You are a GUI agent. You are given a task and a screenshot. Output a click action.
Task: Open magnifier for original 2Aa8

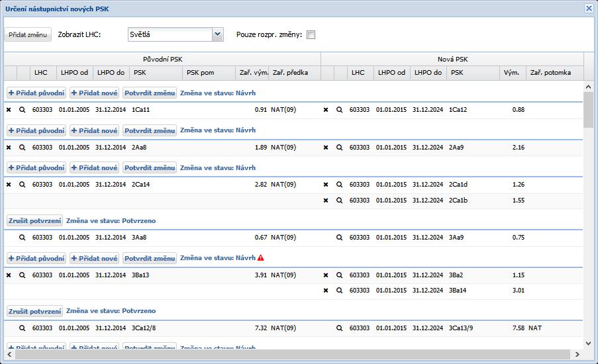[22, 148]
